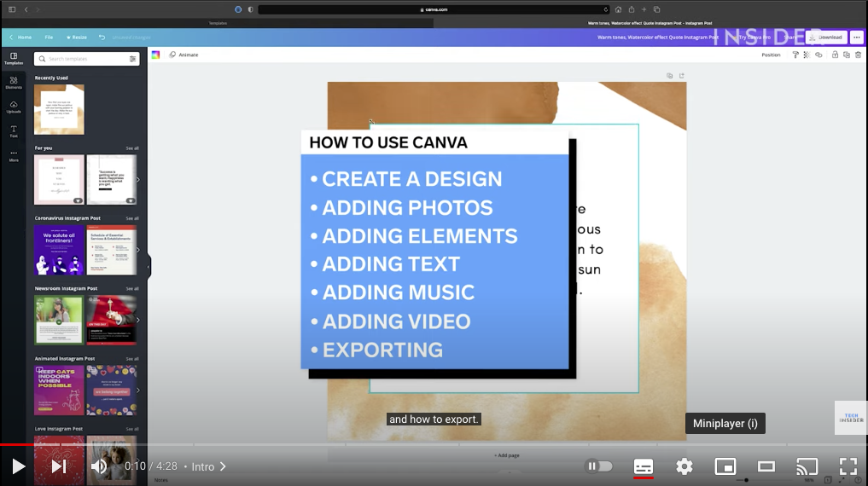Viewport: 868px width, 486px height.
Task: Switch to Warm tones Instagram Post tab
Action: tap(650, 23)
